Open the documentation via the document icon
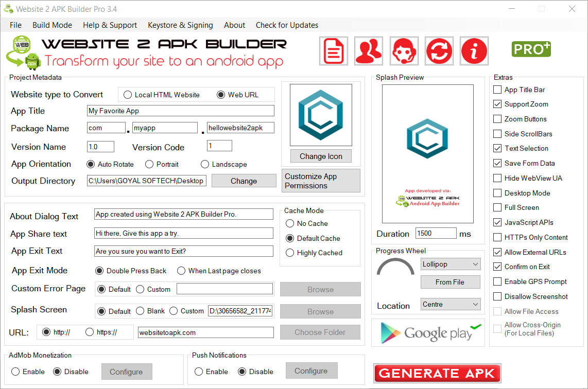 [333, 50]
